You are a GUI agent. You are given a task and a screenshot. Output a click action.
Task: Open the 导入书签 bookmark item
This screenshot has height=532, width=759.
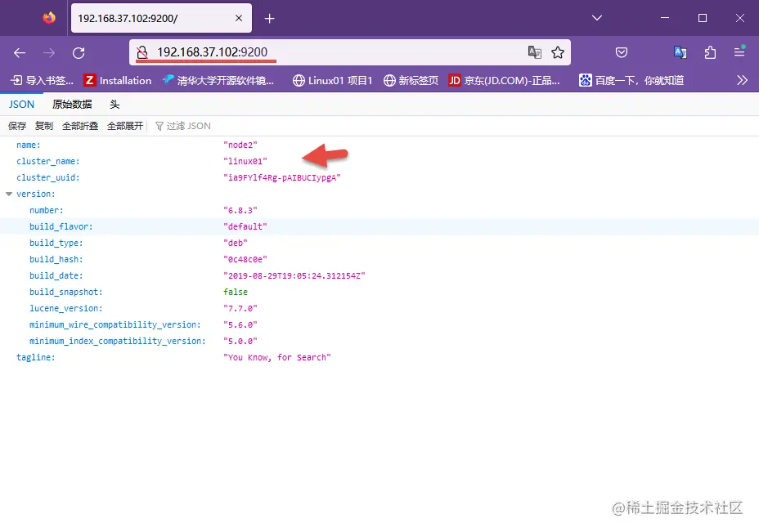click(42, 80)
